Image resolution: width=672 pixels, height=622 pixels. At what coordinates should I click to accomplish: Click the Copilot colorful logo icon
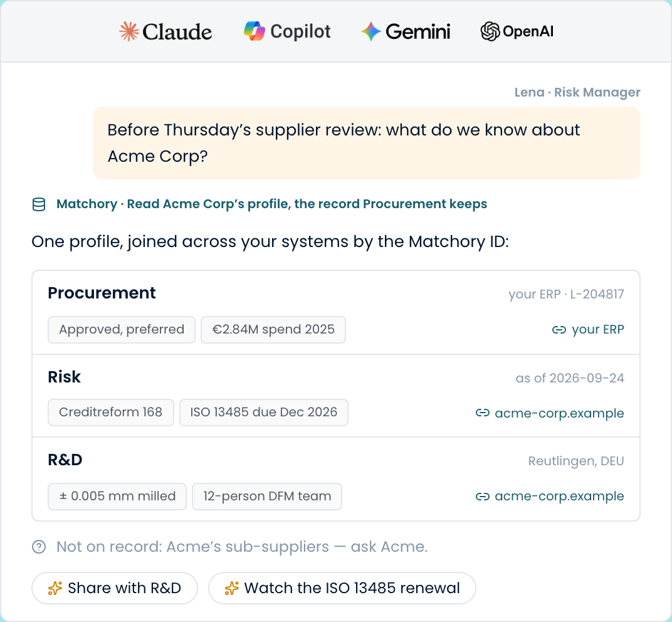(254, 31)
